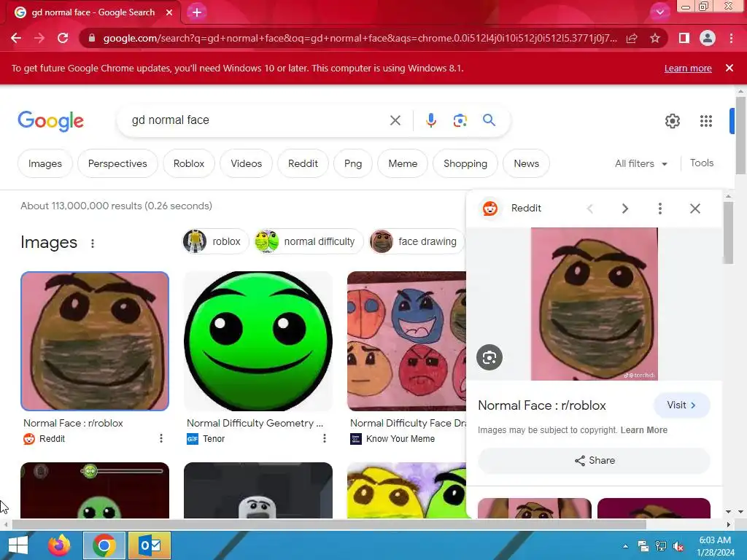Open the green Normal Difficulty Geometry thumbnail
Screen dimensions: 747x560
coord(258,341)
